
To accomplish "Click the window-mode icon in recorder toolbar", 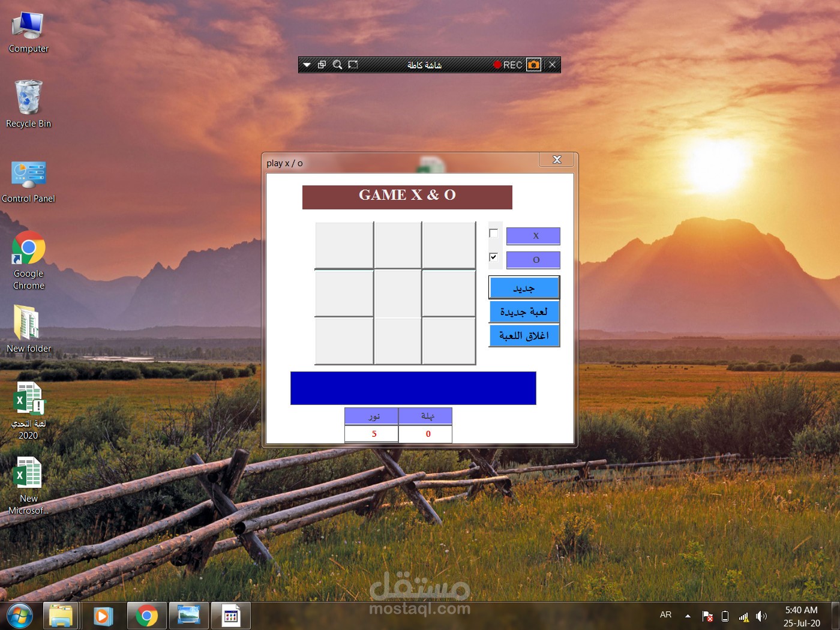I will (x=322, y=65).
